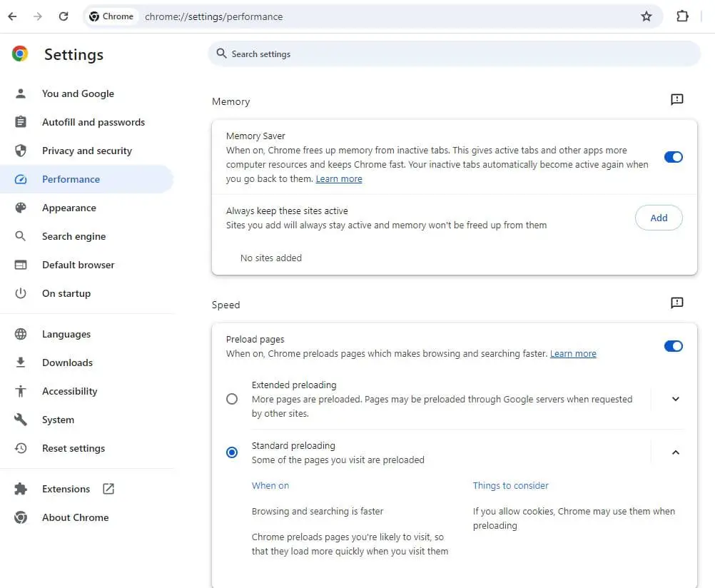The image size is (715, 588).
Task: Bookmark this page with the star icon
Action: point(646,16)
